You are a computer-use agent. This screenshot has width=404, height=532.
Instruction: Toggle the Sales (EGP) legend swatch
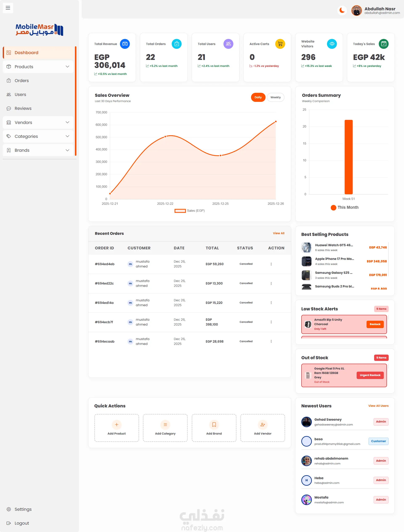[x=180, y=211]
